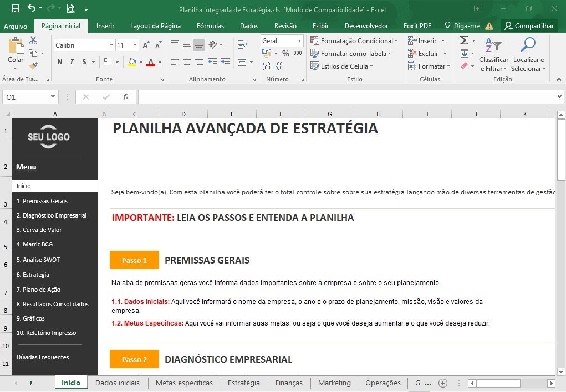Decrease indent in alignment group

click(x=213, y=61)
